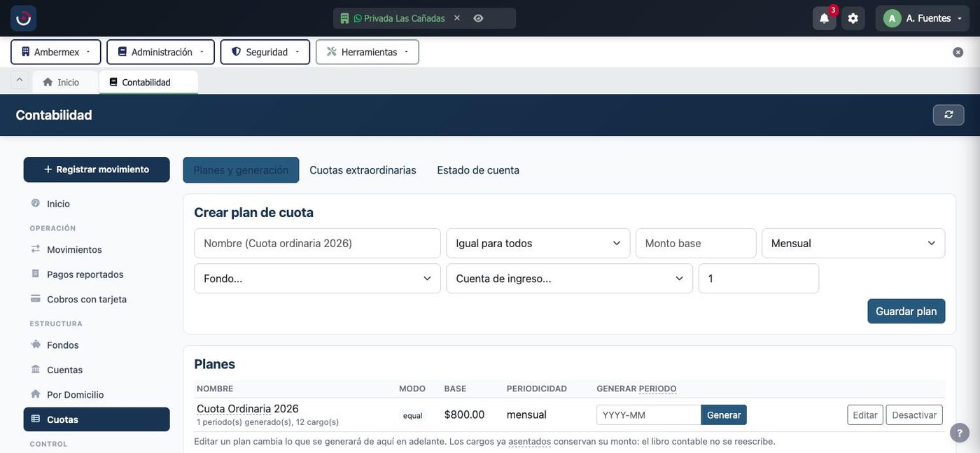The height and width of the screenshot is (453, 980).
Task: Click the Monto base input field
Action: pyautogui.click(x=696, y=243)
